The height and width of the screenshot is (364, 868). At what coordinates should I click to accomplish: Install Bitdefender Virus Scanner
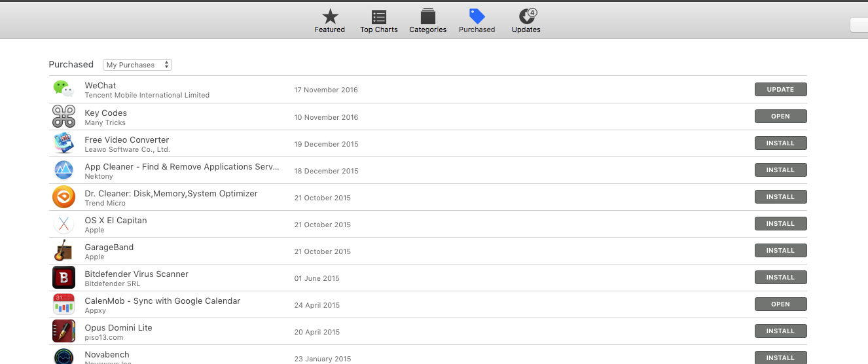pyautogui.click(x=780, y=278)
